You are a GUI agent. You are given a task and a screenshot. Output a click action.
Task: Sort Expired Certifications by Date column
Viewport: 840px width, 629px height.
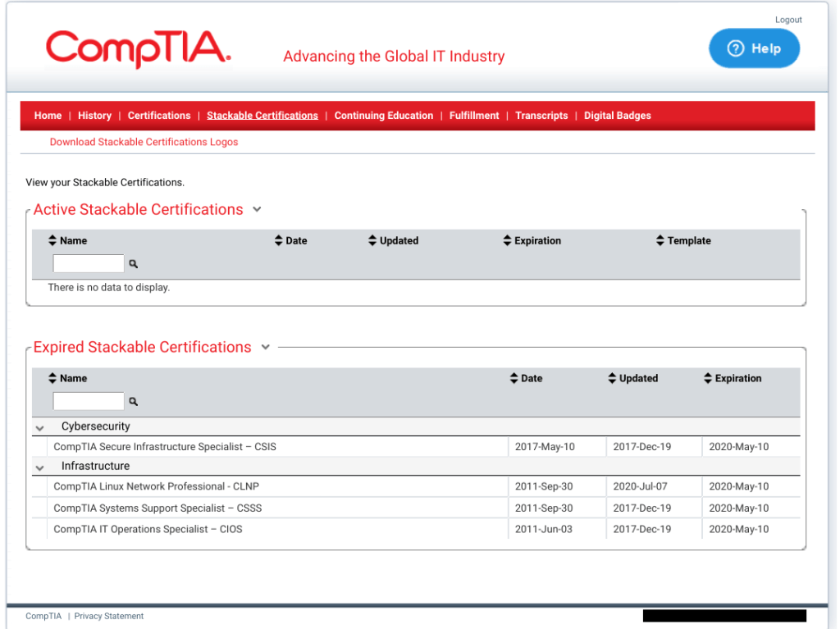(526, 379)
